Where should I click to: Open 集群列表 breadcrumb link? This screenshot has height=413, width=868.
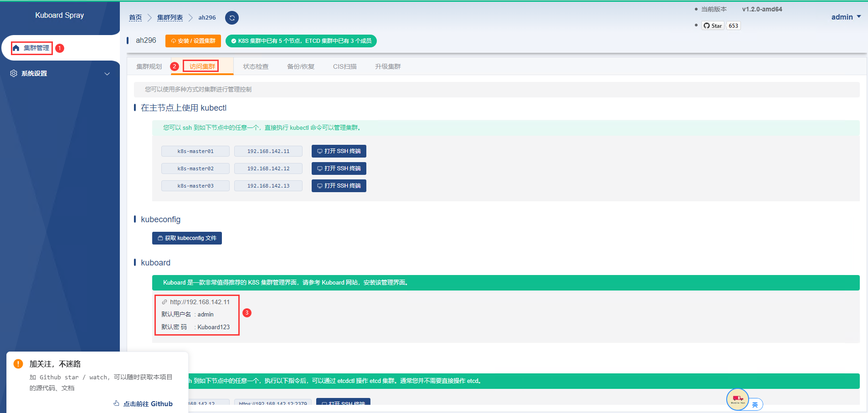pos(170,17)
